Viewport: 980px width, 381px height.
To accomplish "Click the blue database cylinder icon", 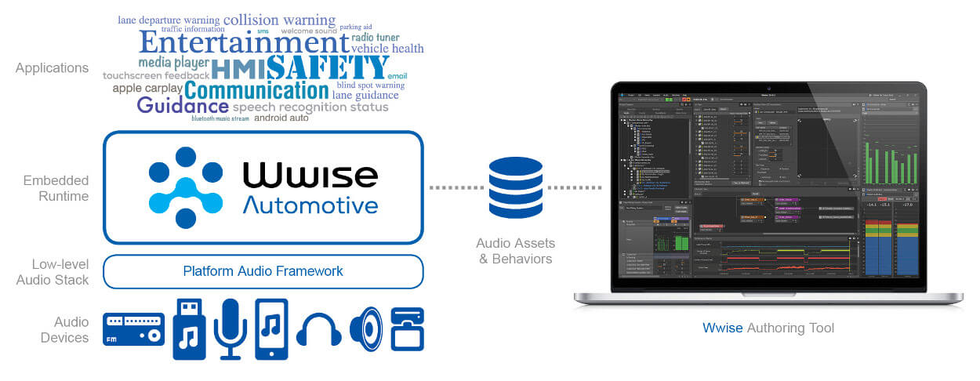I will click(x=515, y=187).
